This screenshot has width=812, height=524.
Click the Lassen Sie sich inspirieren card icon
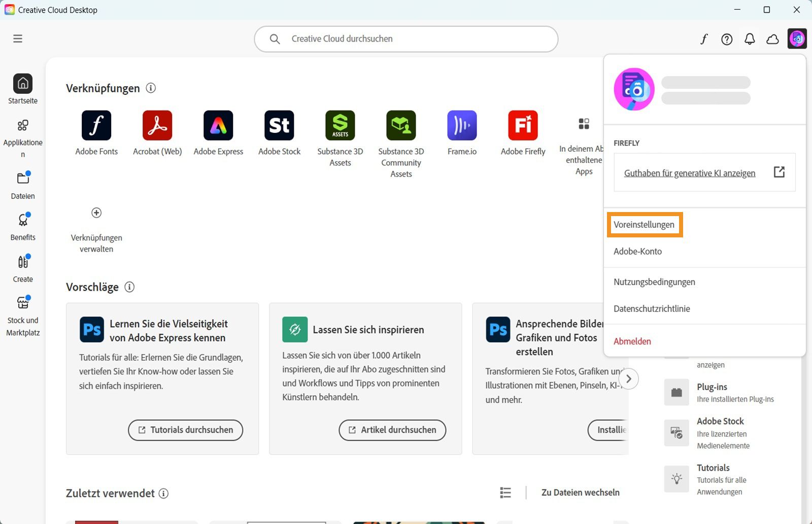pos(295,330)
